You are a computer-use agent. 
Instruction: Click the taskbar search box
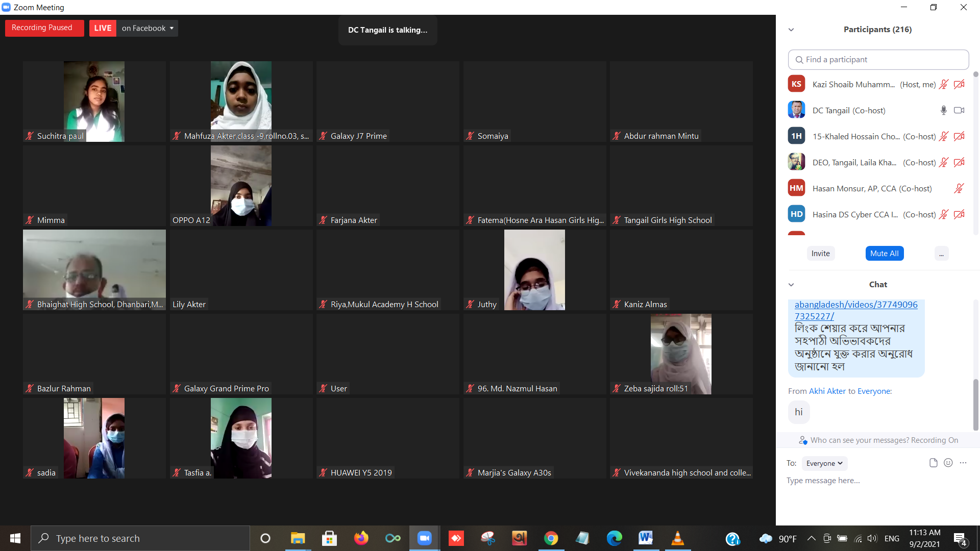(x=140, y=538)
